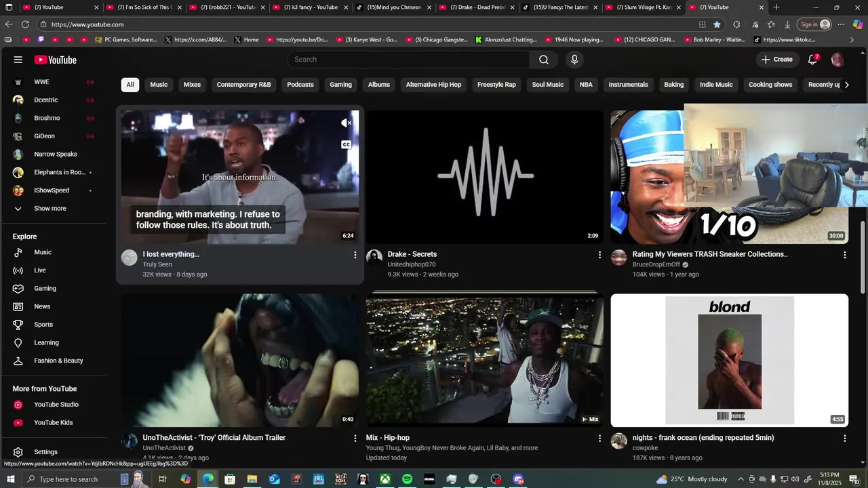Image resolution: width=868 pixels, height=488 pixels.
Task: Show more bookmarks with the overflow chevron
Action: pos(852,40)
